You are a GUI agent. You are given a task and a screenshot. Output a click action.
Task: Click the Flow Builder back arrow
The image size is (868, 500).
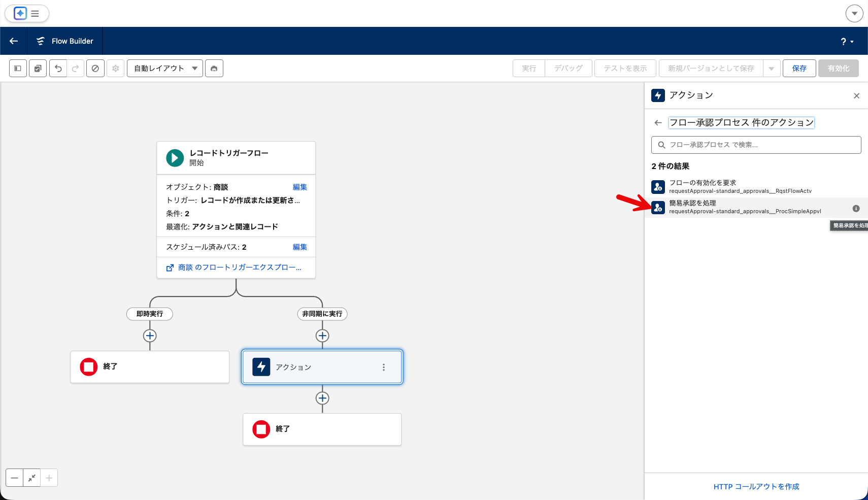coord(14,41)
